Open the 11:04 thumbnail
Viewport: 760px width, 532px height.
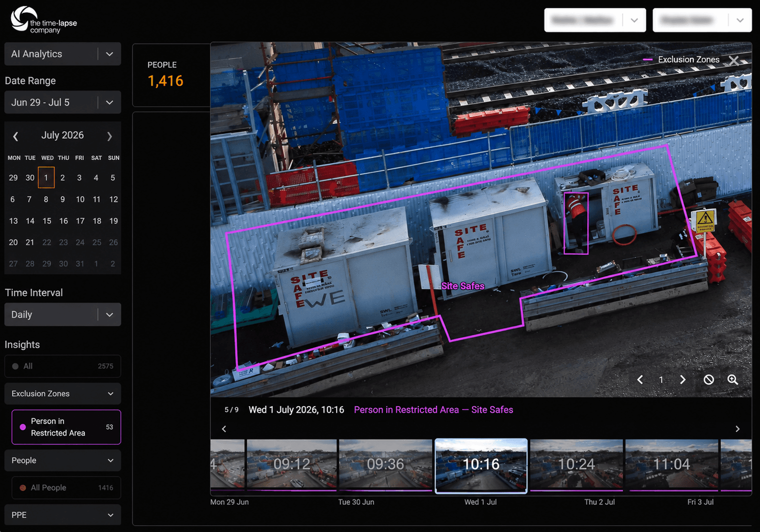672,465
